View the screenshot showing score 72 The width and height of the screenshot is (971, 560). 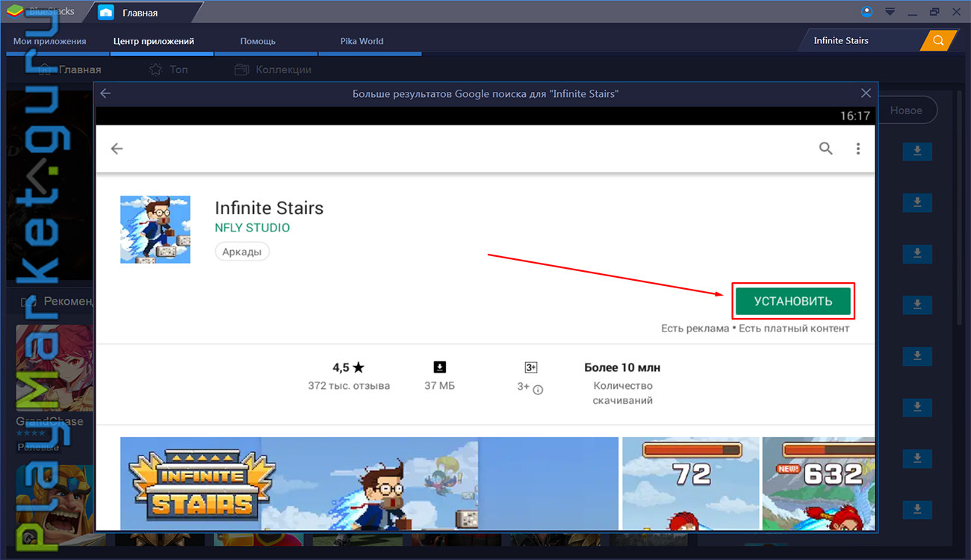(690, 483)
